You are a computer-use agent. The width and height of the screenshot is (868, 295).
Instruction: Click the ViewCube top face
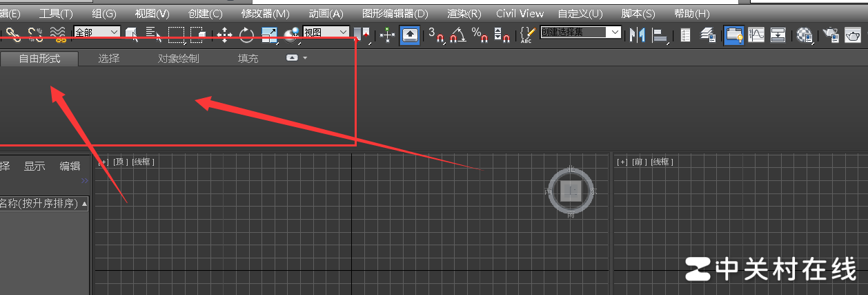click(x=571, y=191)
